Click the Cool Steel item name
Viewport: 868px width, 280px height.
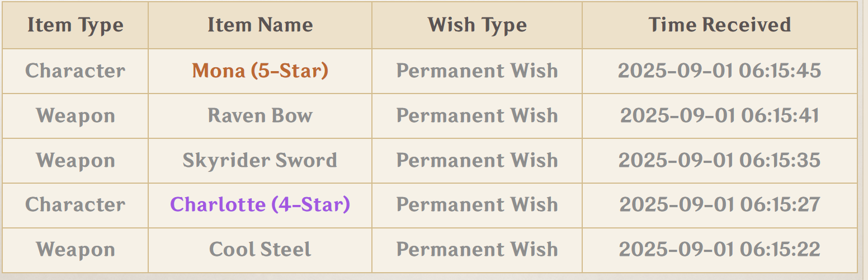tap(260, 249)
